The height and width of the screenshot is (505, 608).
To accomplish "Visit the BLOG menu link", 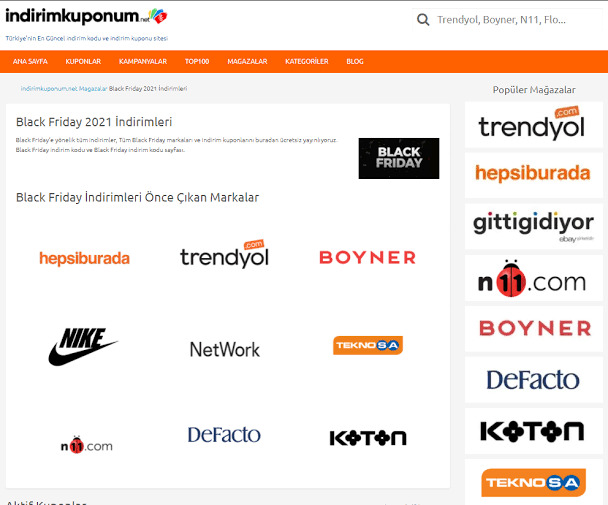I will (355, 61).
